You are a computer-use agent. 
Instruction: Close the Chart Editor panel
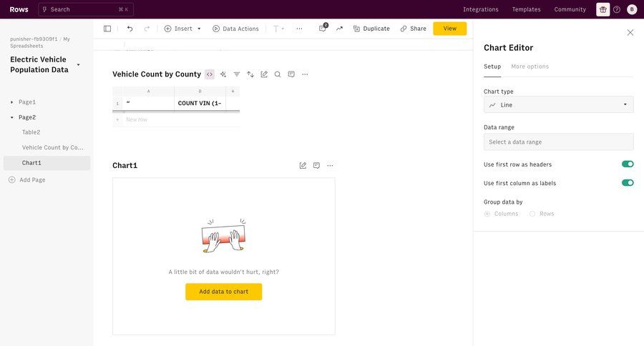coord(630,32)
